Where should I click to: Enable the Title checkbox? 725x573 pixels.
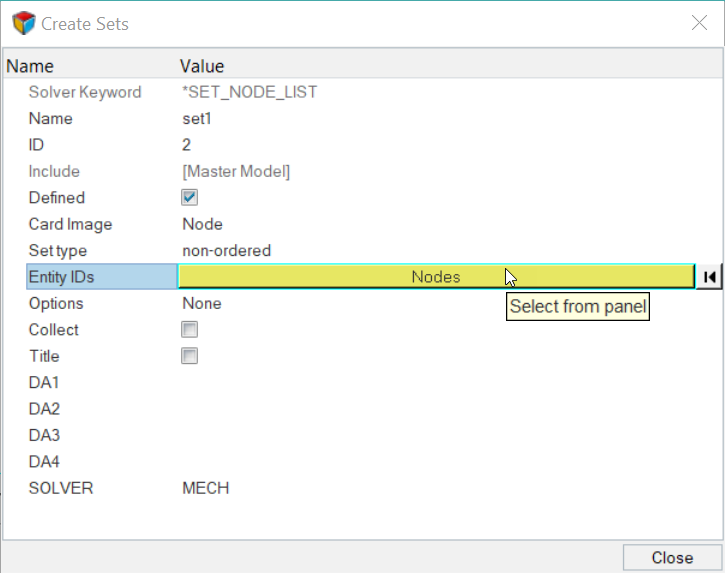[190, 356]
